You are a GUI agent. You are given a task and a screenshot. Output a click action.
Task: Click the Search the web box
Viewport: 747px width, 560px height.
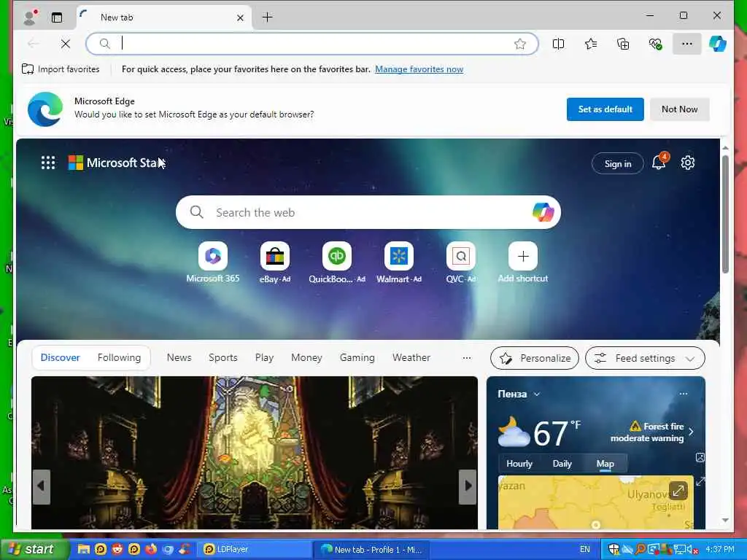tap(367, 212)
